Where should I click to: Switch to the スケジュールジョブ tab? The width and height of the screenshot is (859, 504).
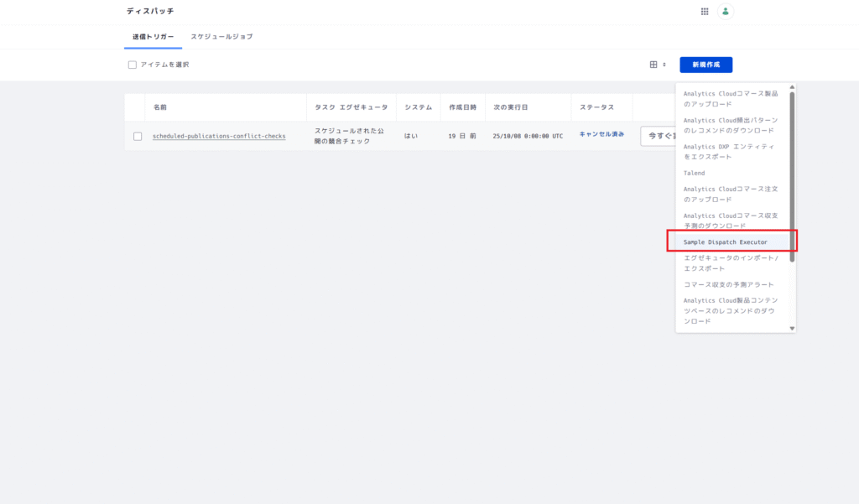[x=221, y=37]
